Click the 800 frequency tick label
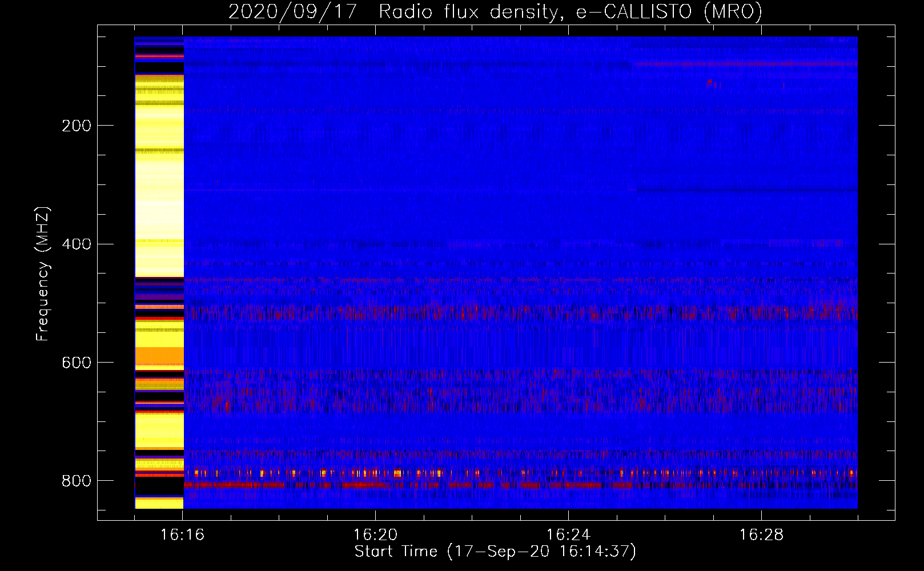924x571 pixels. (x=76, y=481)
